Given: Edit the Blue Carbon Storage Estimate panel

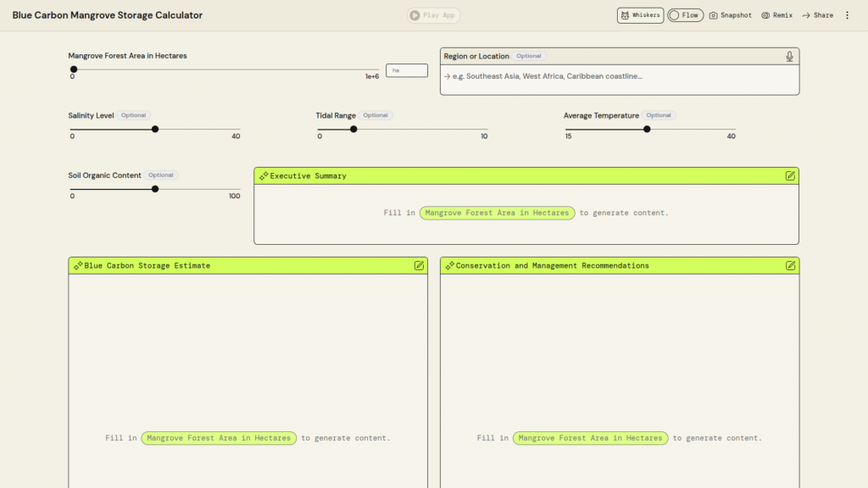Looking at the screenshot, I should pos(419,265).
